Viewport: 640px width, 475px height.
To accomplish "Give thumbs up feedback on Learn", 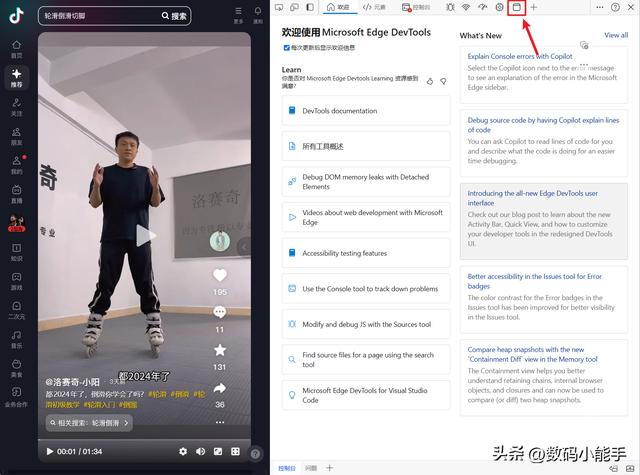I will 430,81.
